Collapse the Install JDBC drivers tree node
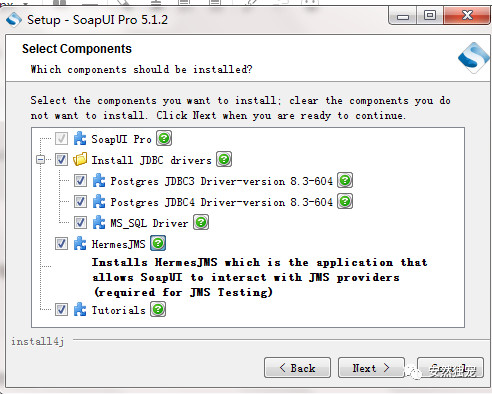Viewport: 492px width, 394px height. click(40, 160)
